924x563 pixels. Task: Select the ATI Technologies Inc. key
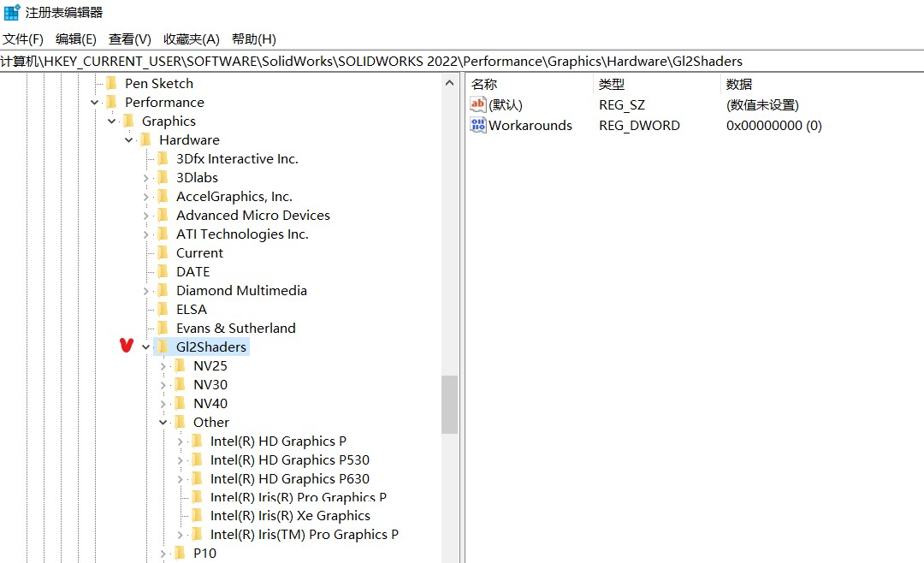point(242,234)
